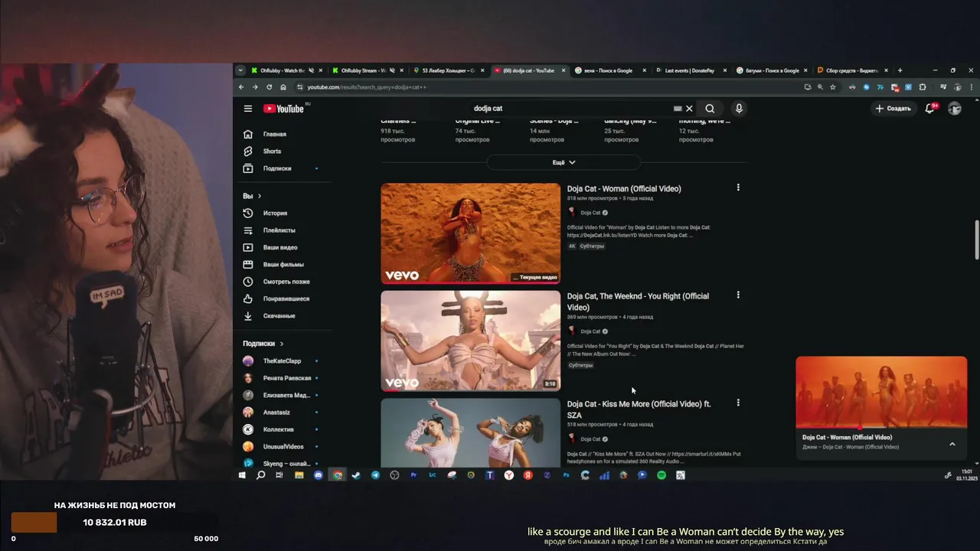980x551 pixels.
Task: Open the on-screen keyboard icon in search
Action: tap(678, 109)
